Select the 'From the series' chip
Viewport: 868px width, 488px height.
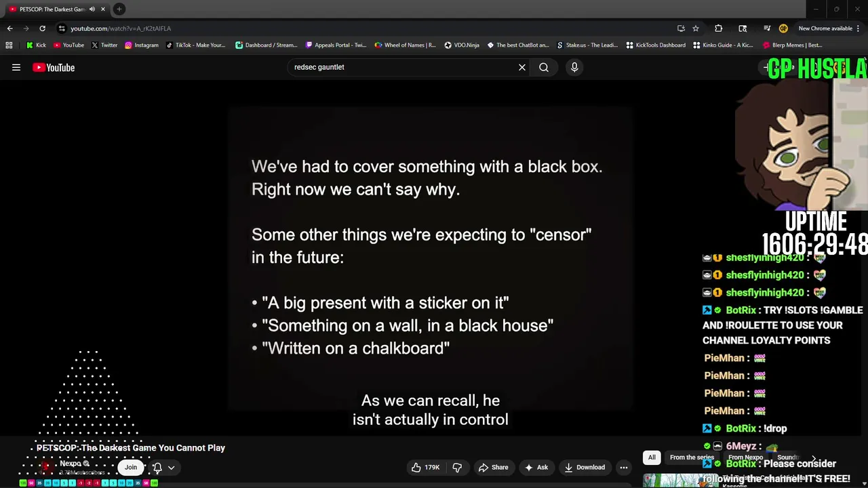692,457
